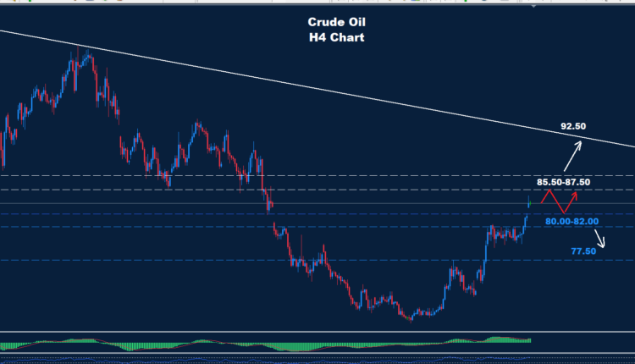
Task: Click the green MACD histogram in indicator panel
Action: coord(265,344)
